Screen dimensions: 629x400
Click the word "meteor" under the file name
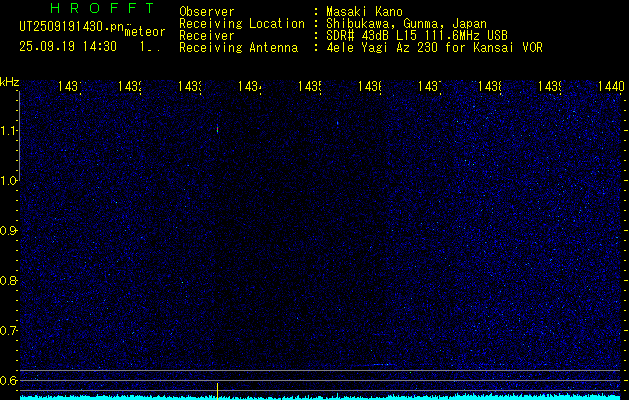[145, 32]
